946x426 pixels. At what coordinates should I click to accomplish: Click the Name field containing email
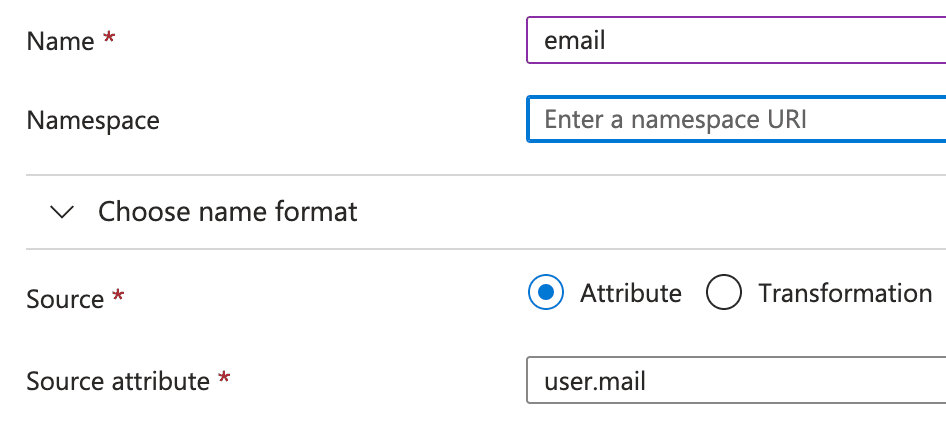[x=735, y=41]
